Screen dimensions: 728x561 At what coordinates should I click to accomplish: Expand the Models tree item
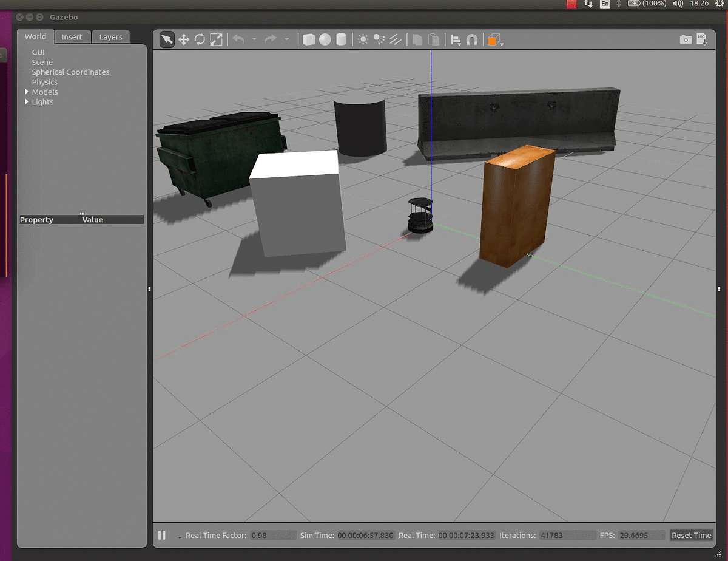26,92
